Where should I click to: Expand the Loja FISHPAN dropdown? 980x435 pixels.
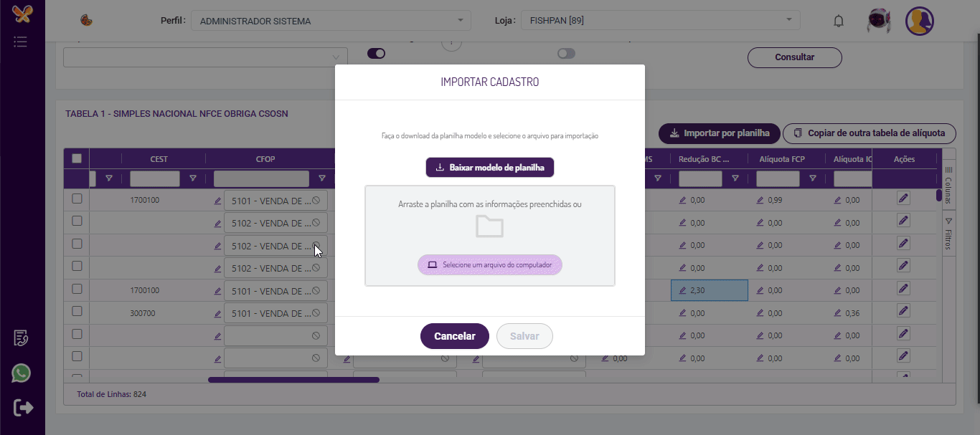(660, 20)
